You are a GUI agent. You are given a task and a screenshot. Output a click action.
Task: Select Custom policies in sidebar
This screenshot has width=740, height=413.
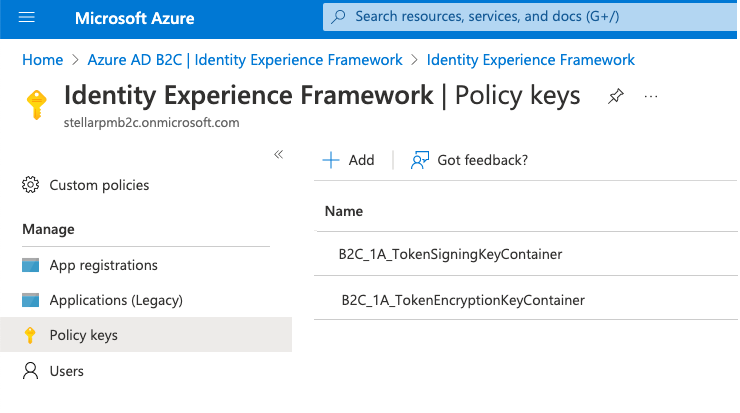coord(99,185)
